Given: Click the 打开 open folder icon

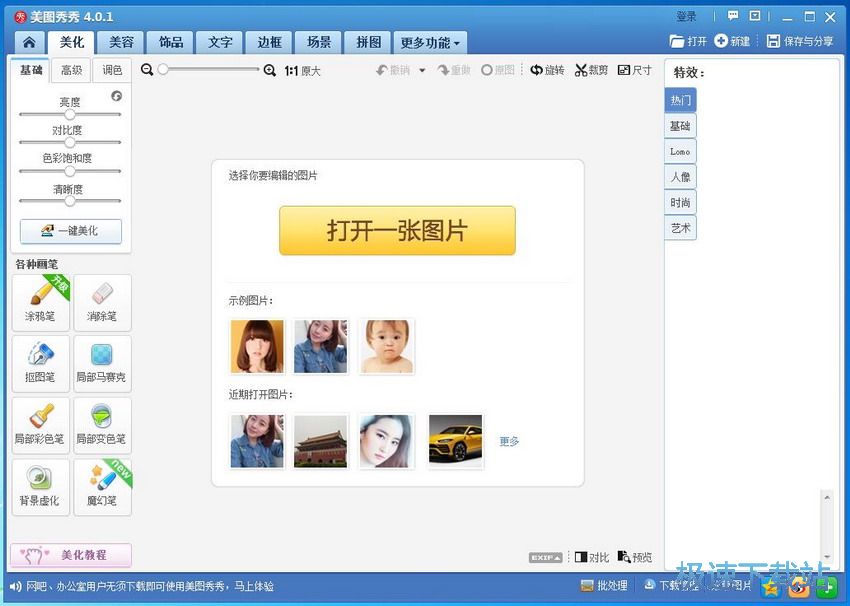Looking at the screenshot, I should tap(677, 41).
